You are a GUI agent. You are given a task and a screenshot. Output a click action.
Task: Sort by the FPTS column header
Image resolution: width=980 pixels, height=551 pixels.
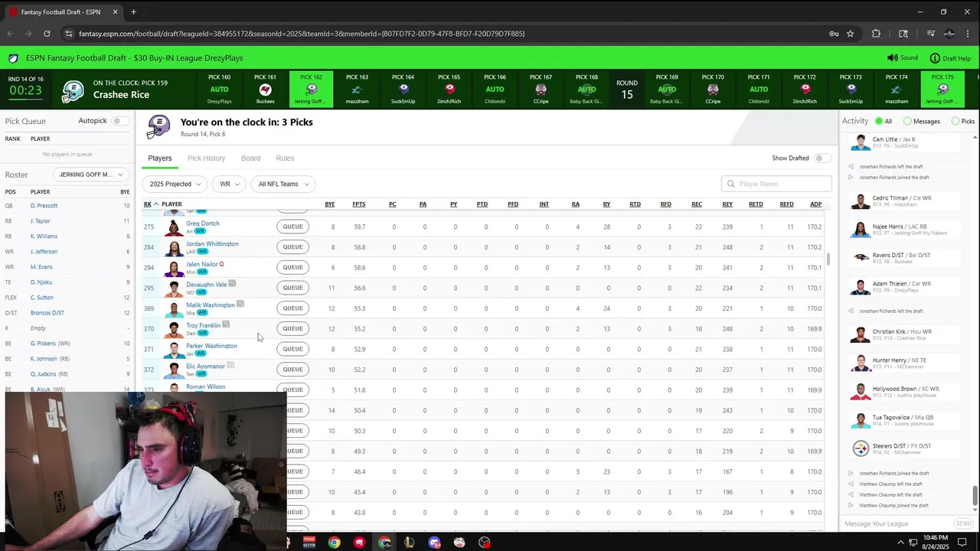pos(358,204)
